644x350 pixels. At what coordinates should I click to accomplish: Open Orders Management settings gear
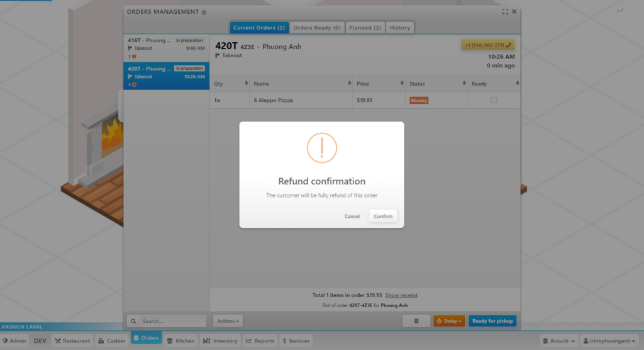pos(204,12)
